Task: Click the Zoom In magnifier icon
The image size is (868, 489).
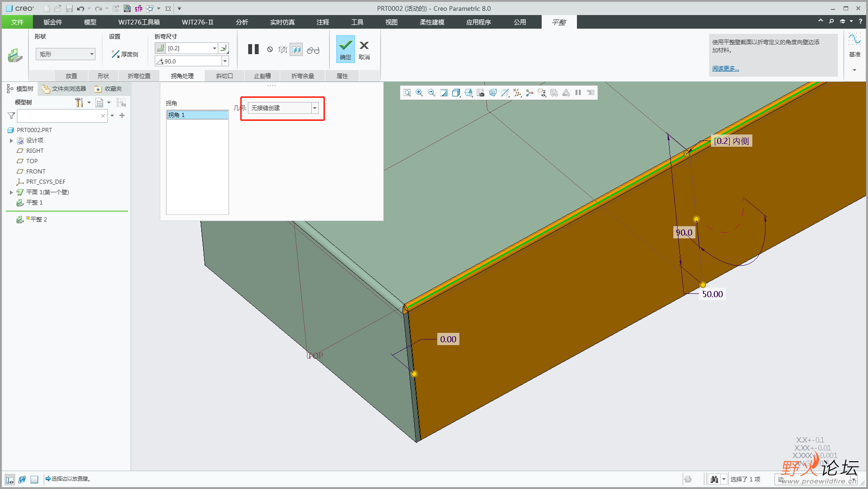Action: tap(419, 93)
